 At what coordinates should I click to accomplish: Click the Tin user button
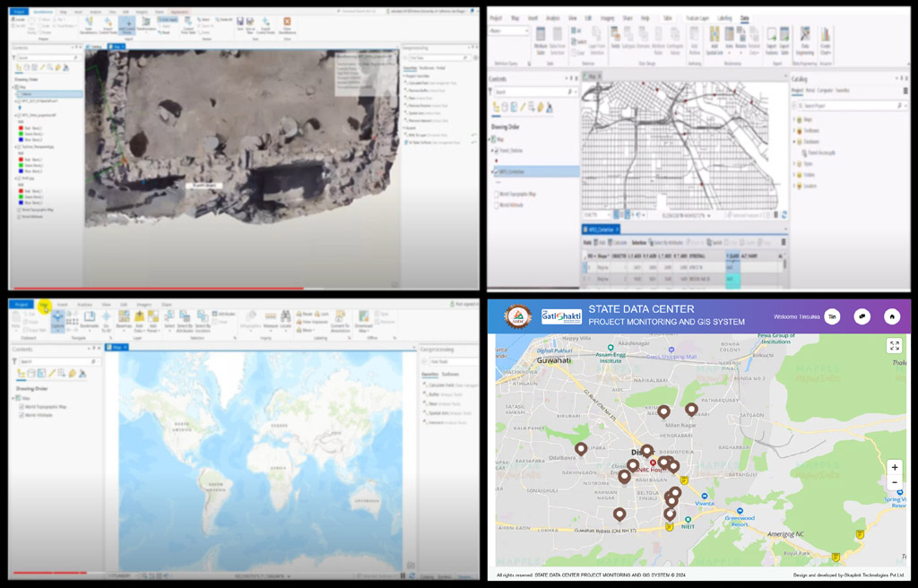click(x=832, y=316)
